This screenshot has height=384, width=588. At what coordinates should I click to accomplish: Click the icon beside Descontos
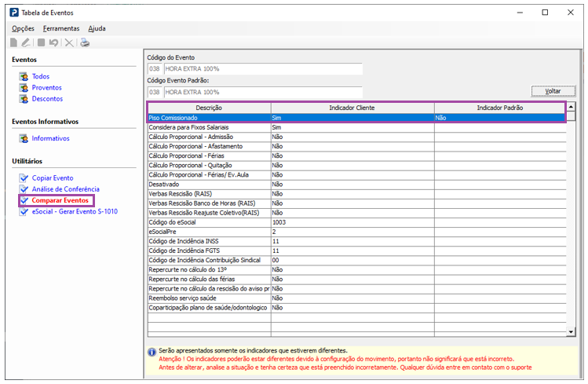tap(24, 99)
